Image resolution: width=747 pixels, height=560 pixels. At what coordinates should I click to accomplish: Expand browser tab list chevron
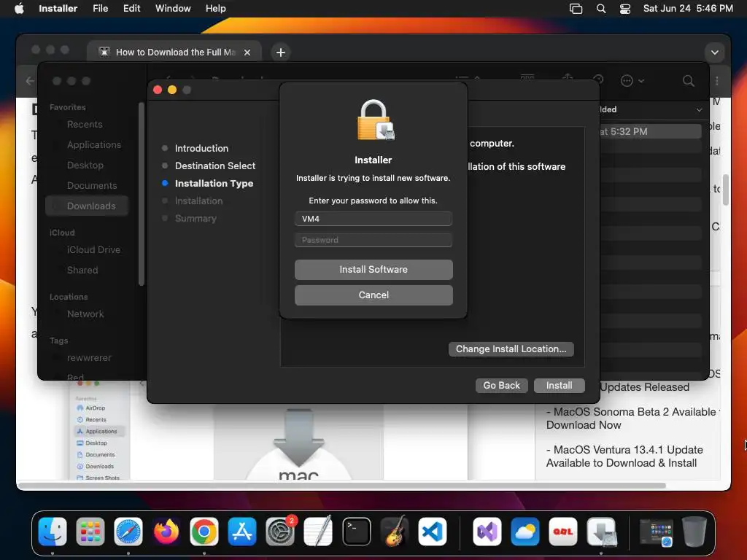point(715,52)
